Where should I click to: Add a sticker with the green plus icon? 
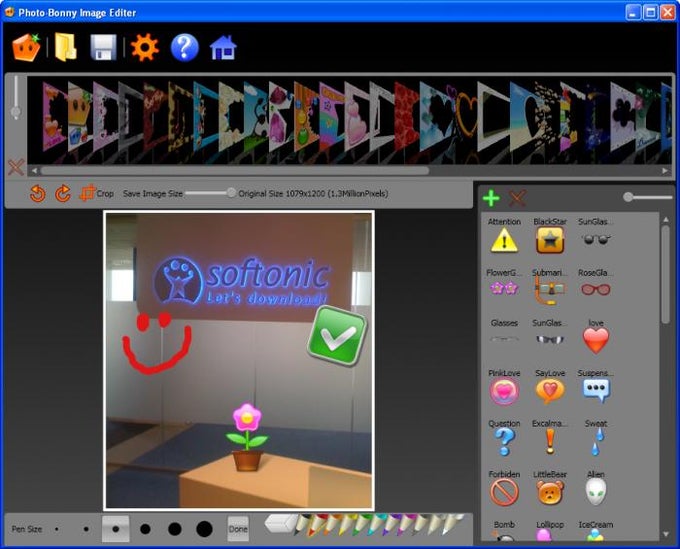pos(491,198)
